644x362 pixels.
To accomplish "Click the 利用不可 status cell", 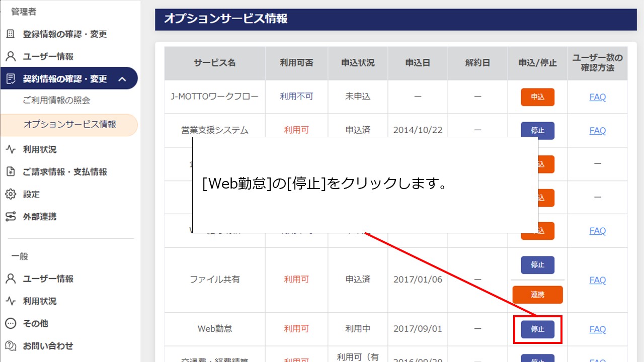I will point(296,97).
